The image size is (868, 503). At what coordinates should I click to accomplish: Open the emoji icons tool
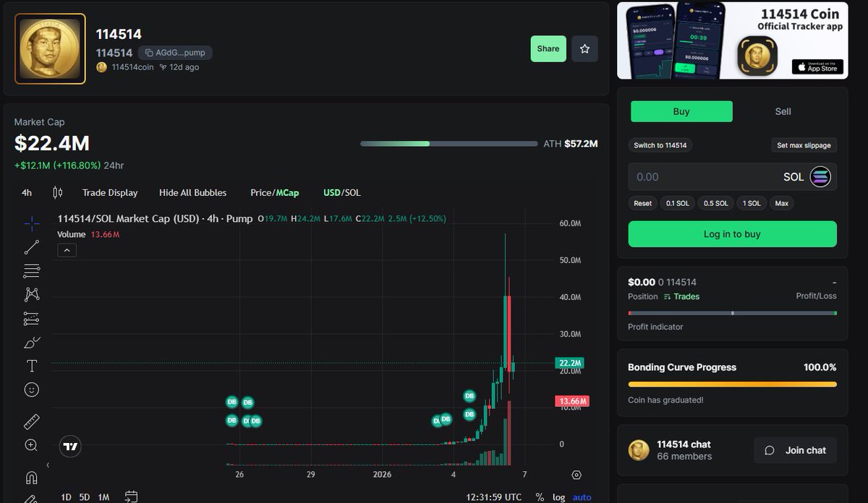[32, 390]
